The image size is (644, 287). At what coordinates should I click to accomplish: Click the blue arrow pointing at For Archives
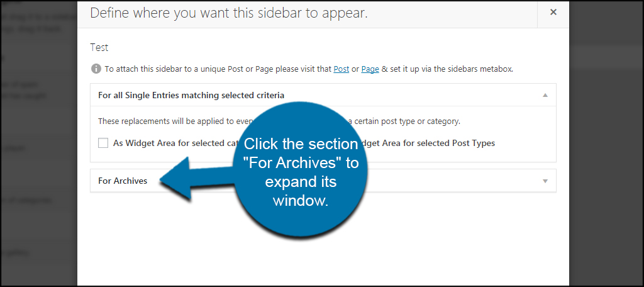click(x=197, y=179)
